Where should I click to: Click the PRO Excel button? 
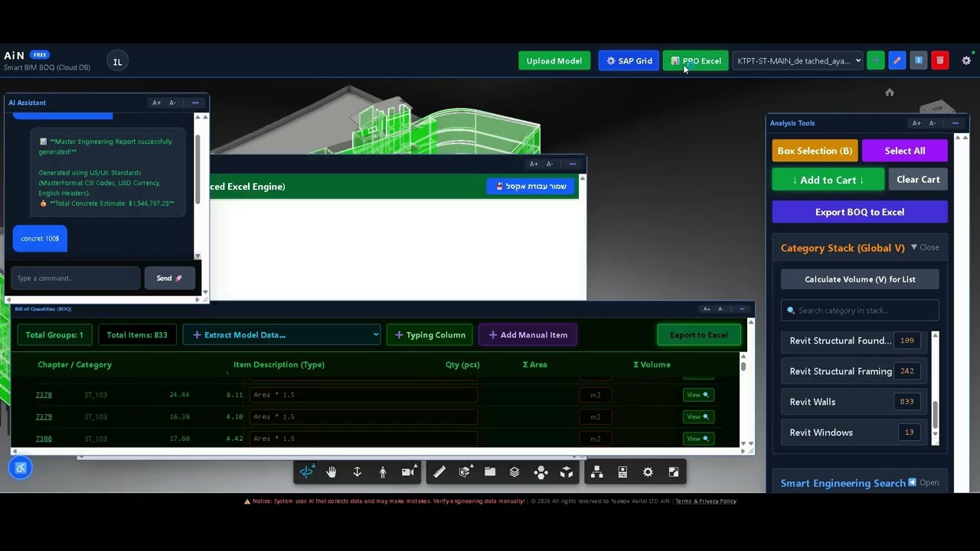696,60
